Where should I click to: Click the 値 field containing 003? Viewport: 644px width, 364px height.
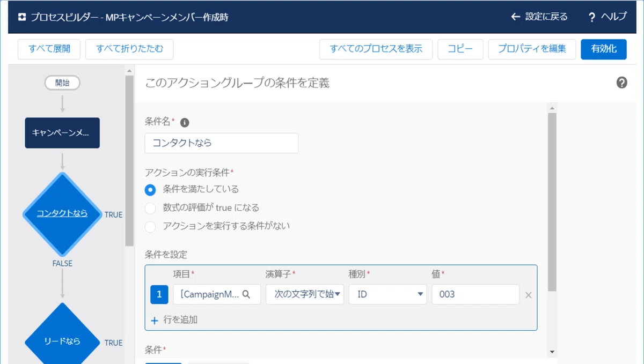tap(475, 294)
